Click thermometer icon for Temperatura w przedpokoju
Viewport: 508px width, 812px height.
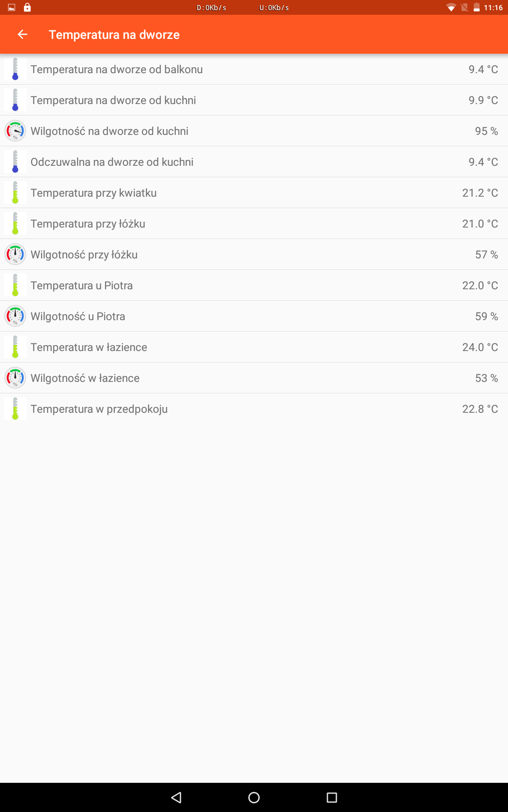point(15,409)
